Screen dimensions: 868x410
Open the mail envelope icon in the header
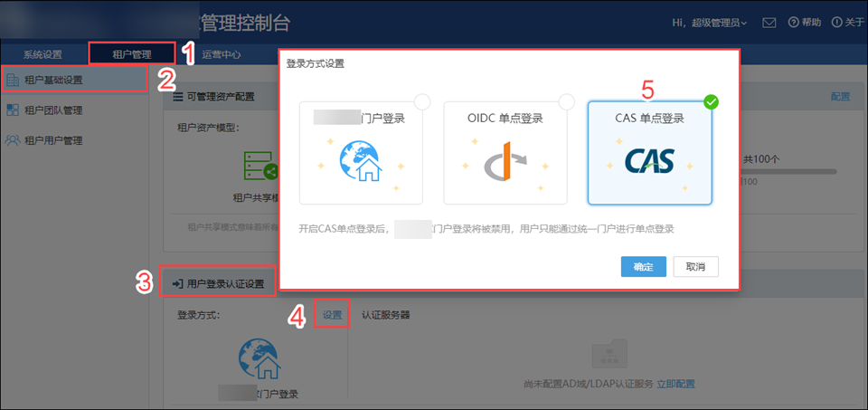pyautogui.click(x=769, y=23)
